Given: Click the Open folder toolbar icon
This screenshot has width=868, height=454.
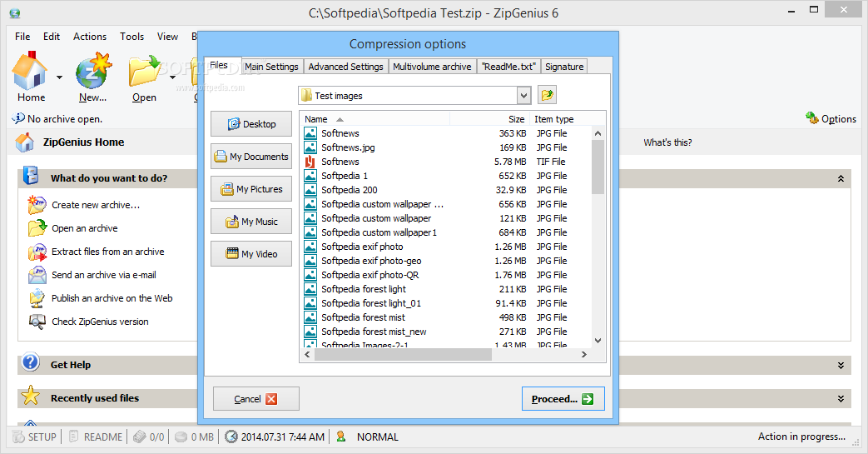Looking at the screenshot, I should [145, 71].
